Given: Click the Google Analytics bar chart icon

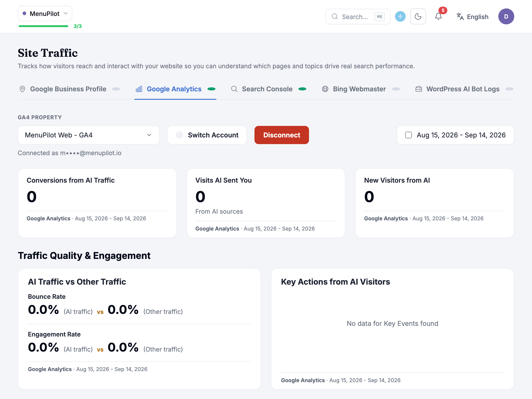Looking at the screenshot, I should (139, 89).
